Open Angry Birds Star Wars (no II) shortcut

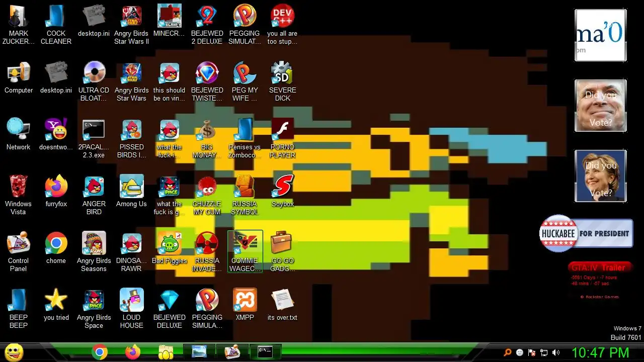point(131,81)
